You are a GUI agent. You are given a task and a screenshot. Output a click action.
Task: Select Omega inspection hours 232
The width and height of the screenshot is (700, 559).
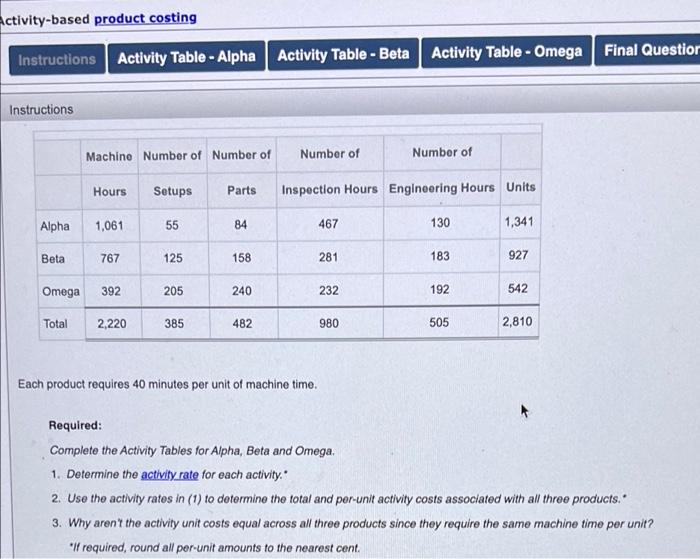coord(329,290)
